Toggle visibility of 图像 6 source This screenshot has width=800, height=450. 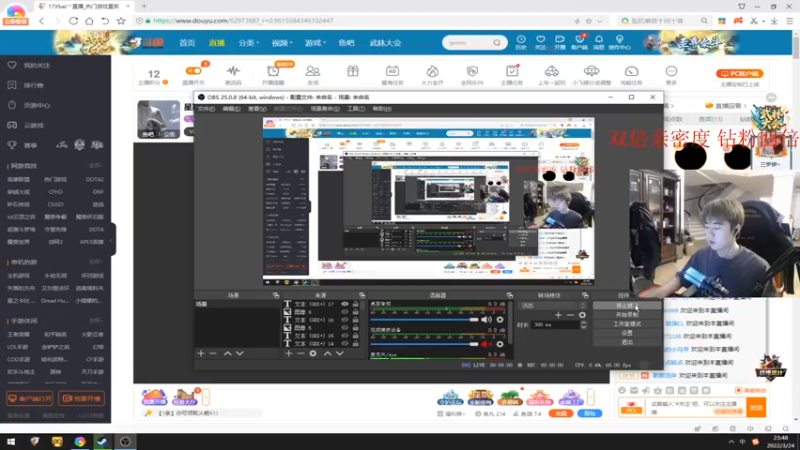click(345, 312)
